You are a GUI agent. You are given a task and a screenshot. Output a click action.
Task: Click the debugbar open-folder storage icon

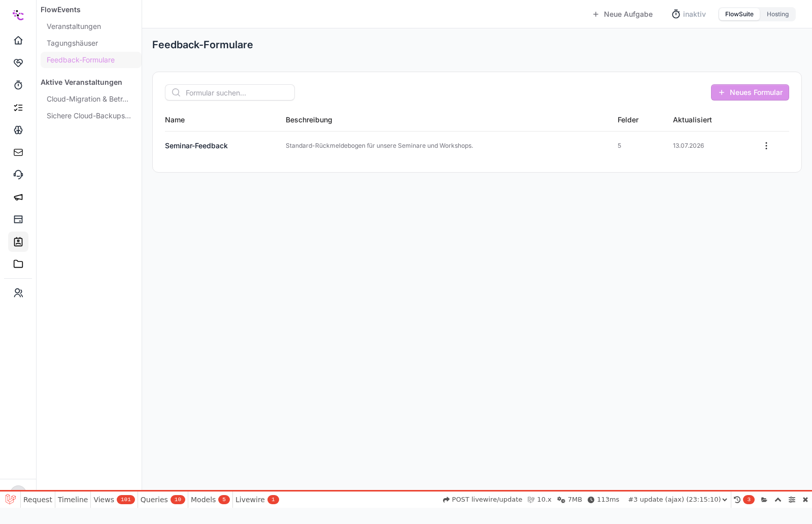click(x=764, y=500)
